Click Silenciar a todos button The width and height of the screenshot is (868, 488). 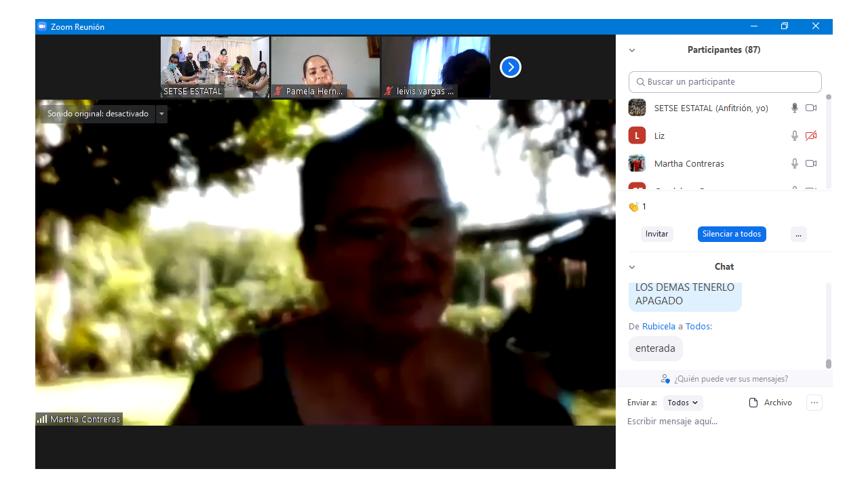click(732, 234)
